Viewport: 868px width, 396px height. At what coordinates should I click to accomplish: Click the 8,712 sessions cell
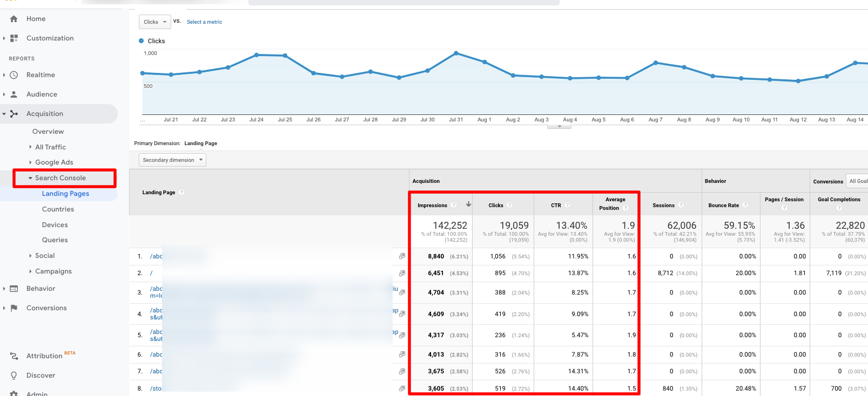(665, 274)
